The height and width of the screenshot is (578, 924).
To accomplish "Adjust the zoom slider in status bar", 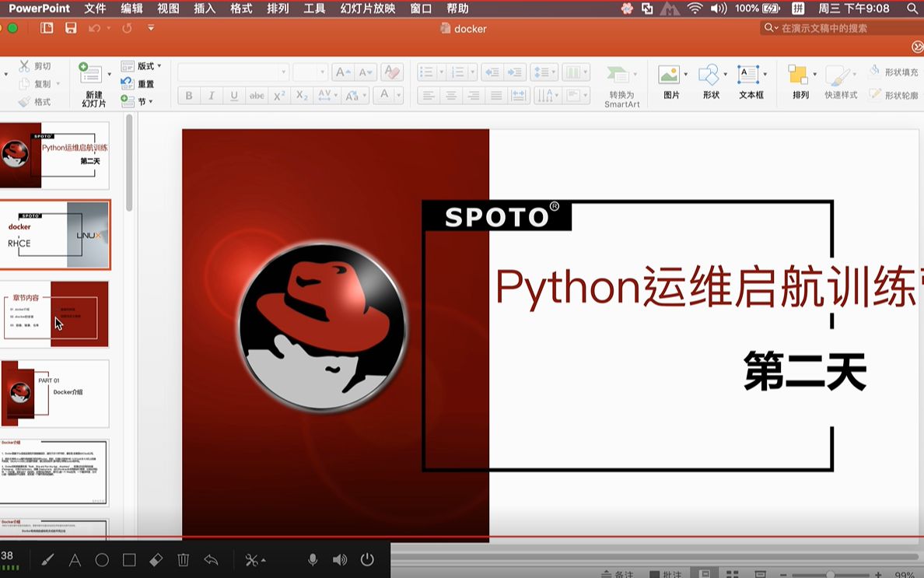I will [831, 574].
